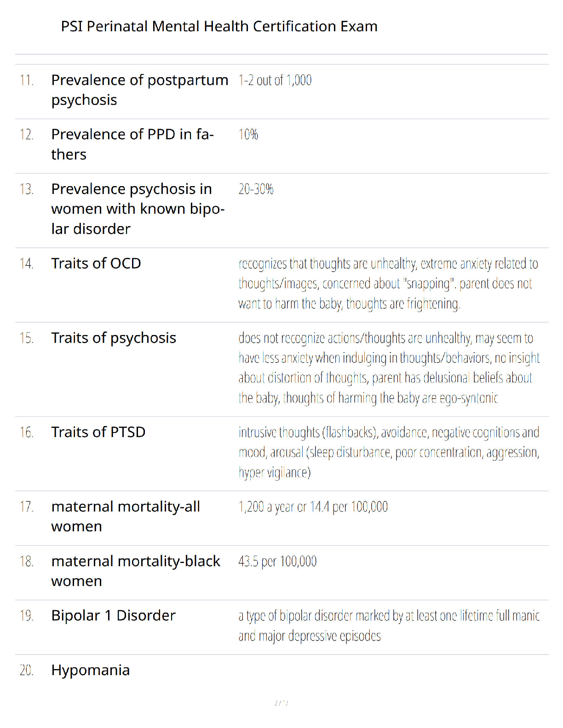This screenshot has width=563, height=728.
Task: Select the term Prevalence of PPD in fathers
Action: tap(132, 144)
